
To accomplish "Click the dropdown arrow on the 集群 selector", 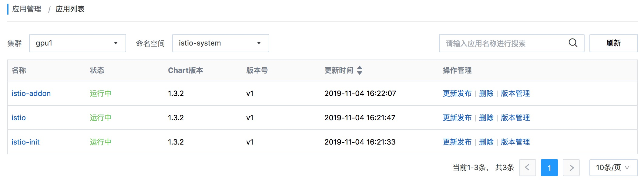I will coord(116,43).
